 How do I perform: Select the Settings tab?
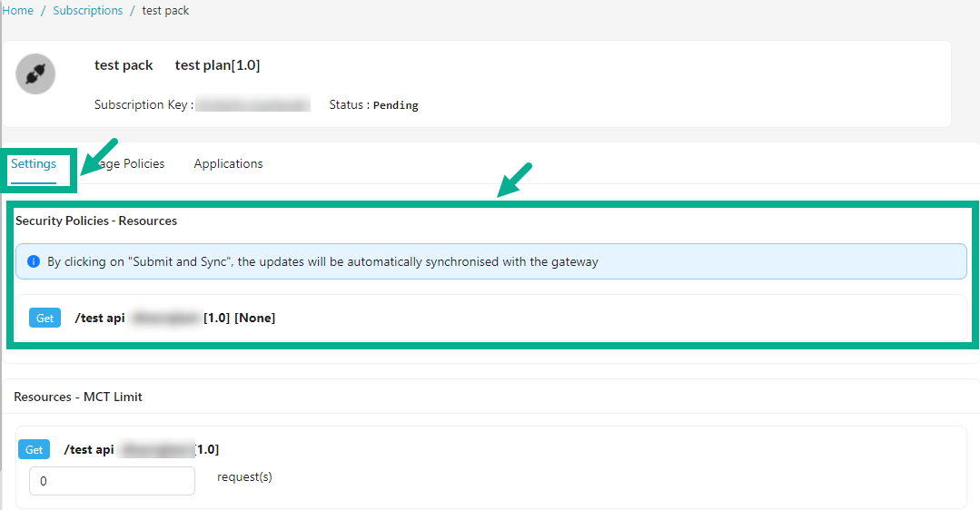34,163
